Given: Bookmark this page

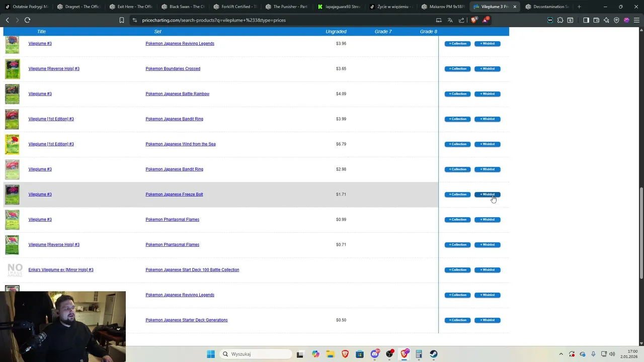Looking at the screenshot, I should tap(122, 20).
